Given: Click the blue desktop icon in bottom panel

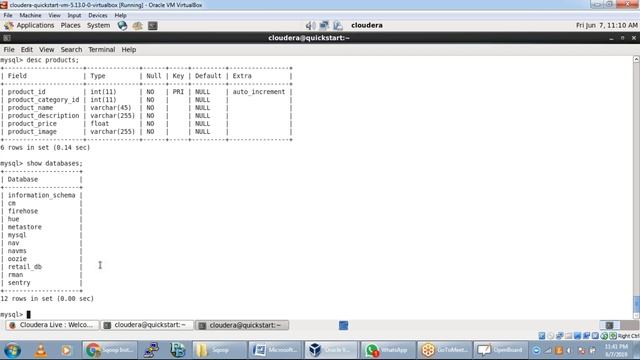Looking at the screenshot, I should (344, 325).
